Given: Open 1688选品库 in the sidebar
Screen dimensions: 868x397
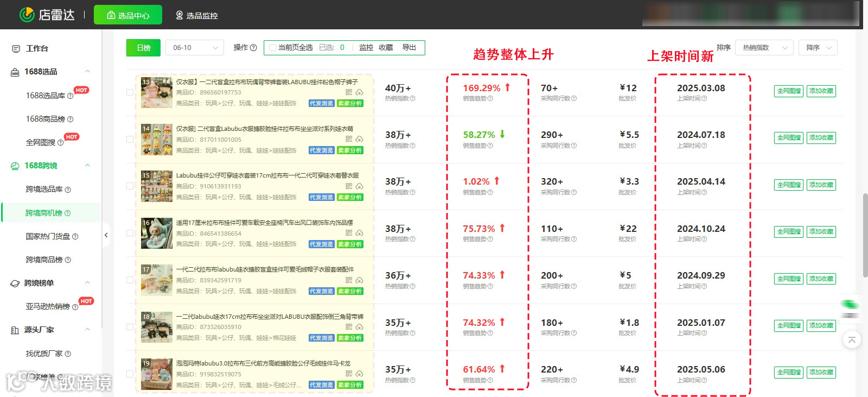Looking at the screenshot, I should coord(46,96).
